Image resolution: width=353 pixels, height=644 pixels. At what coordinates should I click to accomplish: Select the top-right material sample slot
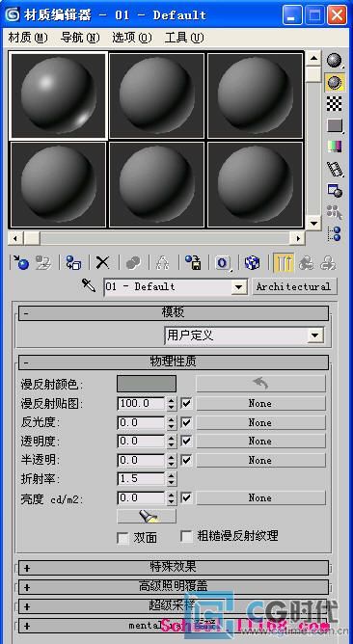(x=255, y=94)
